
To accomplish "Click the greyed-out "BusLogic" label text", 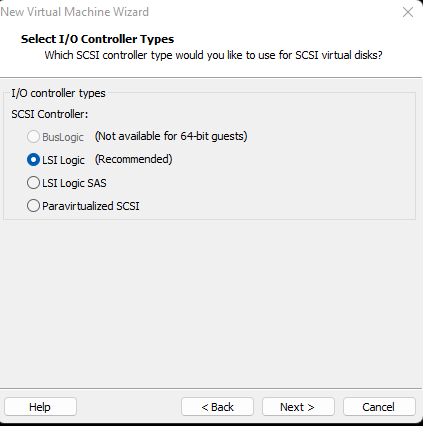I will 63,137.
